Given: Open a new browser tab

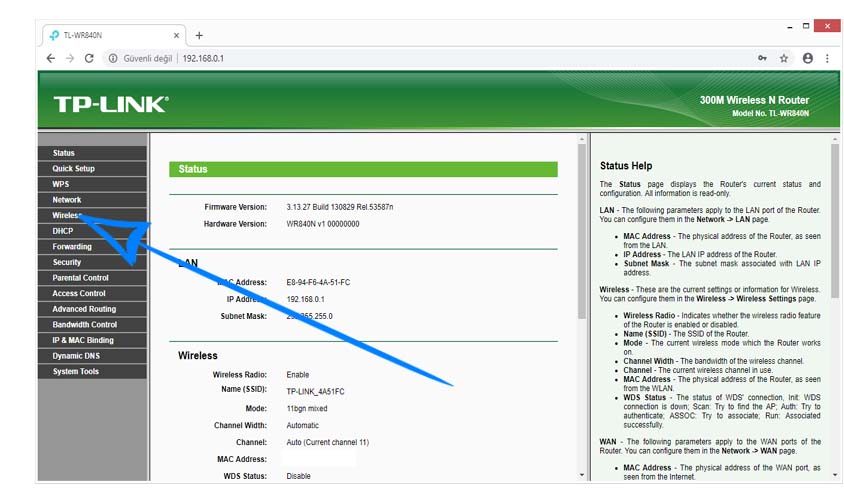Looking at the screenshot, I should click(x=199, y=35).
